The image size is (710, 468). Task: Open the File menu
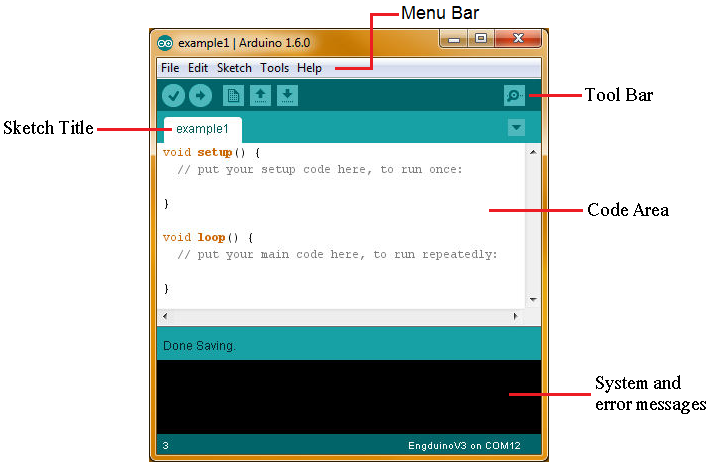click(170, 68)
